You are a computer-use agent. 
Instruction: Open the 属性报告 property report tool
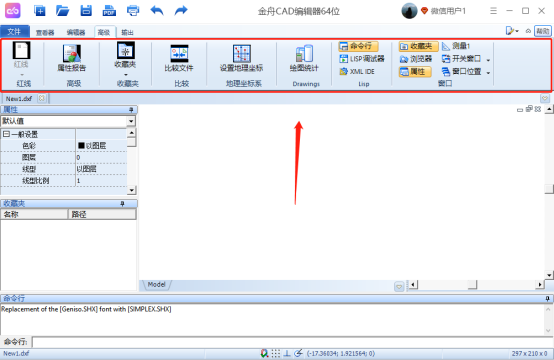72,58
